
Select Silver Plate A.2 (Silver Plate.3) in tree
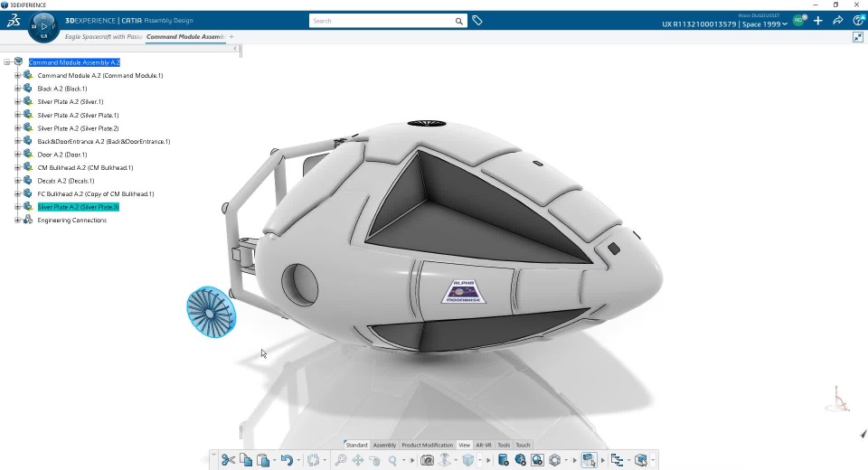pos(78,207)
